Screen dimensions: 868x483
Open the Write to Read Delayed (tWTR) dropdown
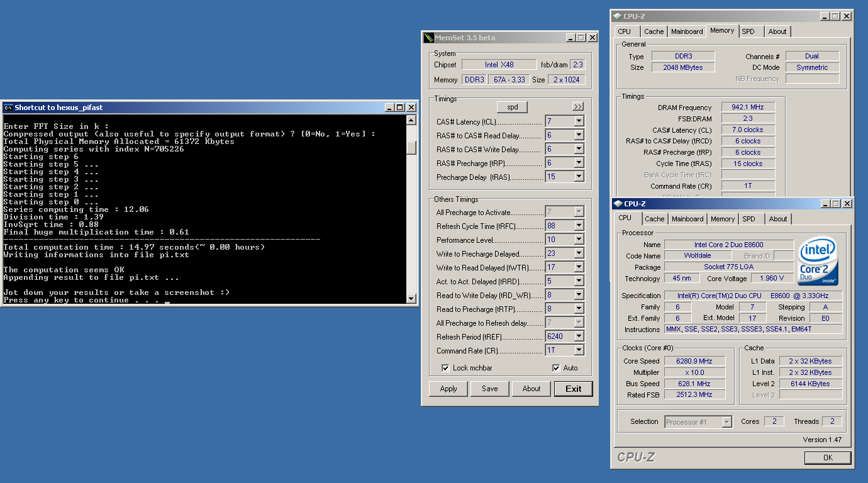pyautogui.click(x=579, y=267)
